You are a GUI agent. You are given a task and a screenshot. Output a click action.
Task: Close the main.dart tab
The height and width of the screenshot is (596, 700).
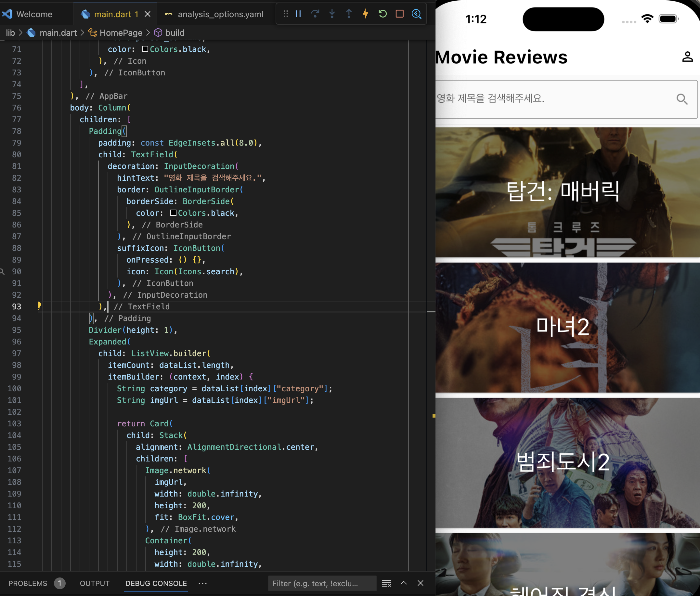coord(148,14)
